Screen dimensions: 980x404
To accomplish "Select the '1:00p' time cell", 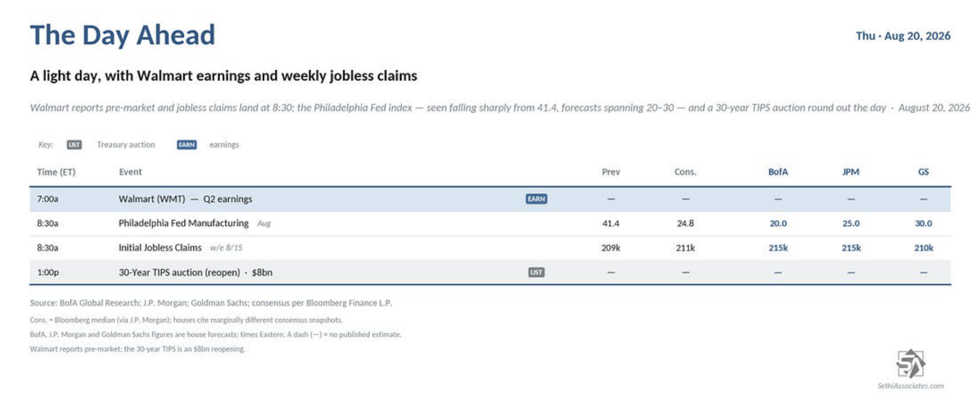I will point(48,272).
